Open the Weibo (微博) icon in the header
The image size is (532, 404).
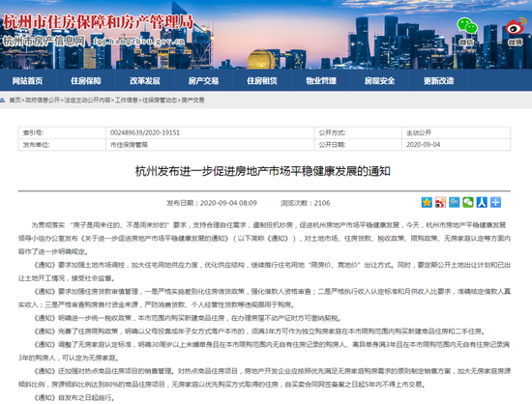pyautogui.click(x=515, y=32)
